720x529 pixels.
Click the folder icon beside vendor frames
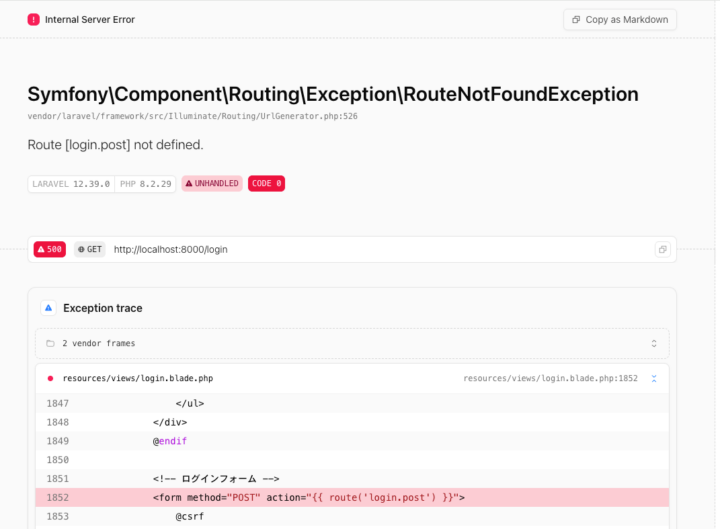click(50, 343)
